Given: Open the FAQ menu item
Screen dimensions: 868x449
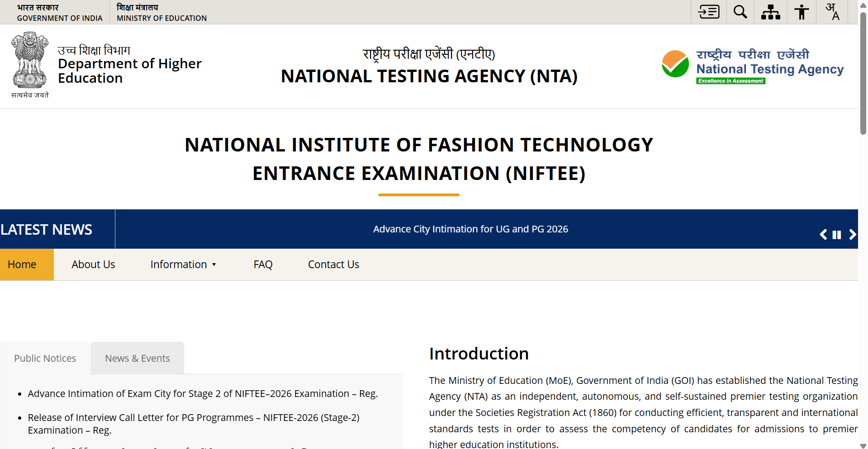Looking at the screenshot, I should pyautogui.click(x=263, y=265).
